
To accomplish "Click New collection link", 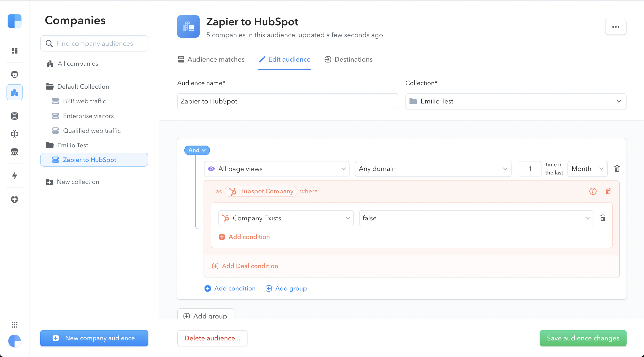I will pos(78,182).
